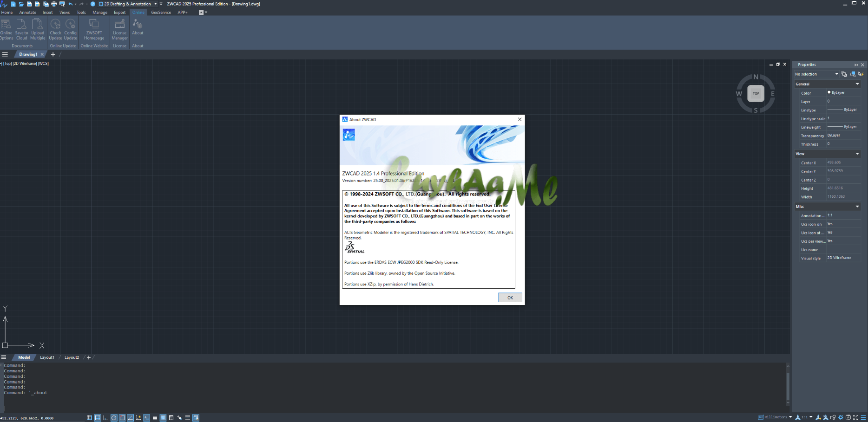This screenshot has height=422, width=868.
Task: Open the Manage ribbon tab
Action: [100, 13]
